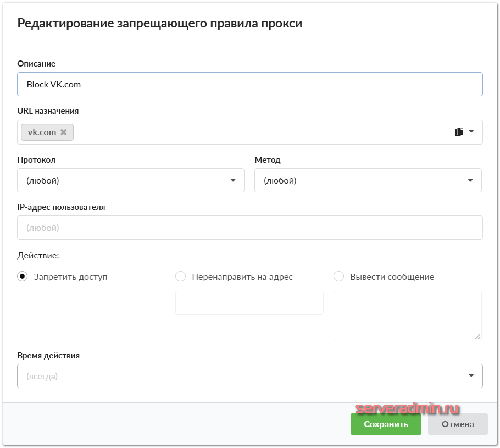The image size is (500, 448).
Task: Select the vk.com tag text in URL field
Action: pos(42,132)
